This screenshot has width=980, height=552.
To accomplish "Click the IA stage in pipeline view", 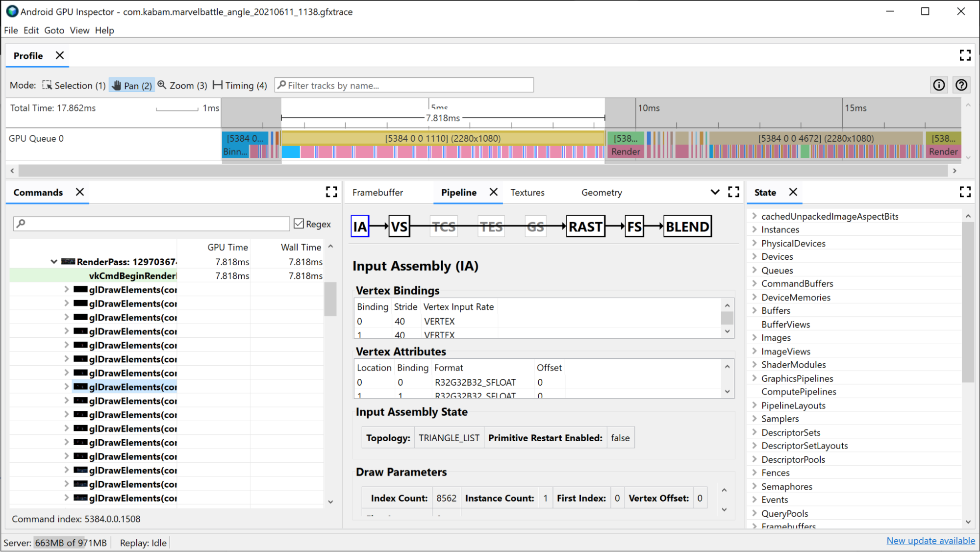I will point(361,226).
